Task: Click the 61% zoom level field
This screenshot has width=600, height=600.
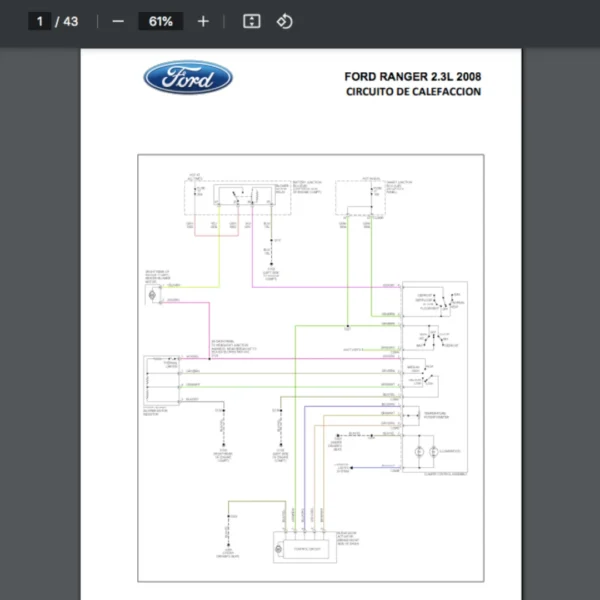Action: (x=160, y=21)
